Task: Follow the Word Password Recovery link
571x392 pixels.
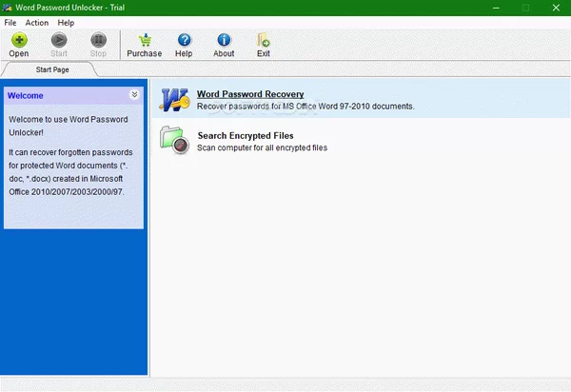Action: (x=250, y=94)
